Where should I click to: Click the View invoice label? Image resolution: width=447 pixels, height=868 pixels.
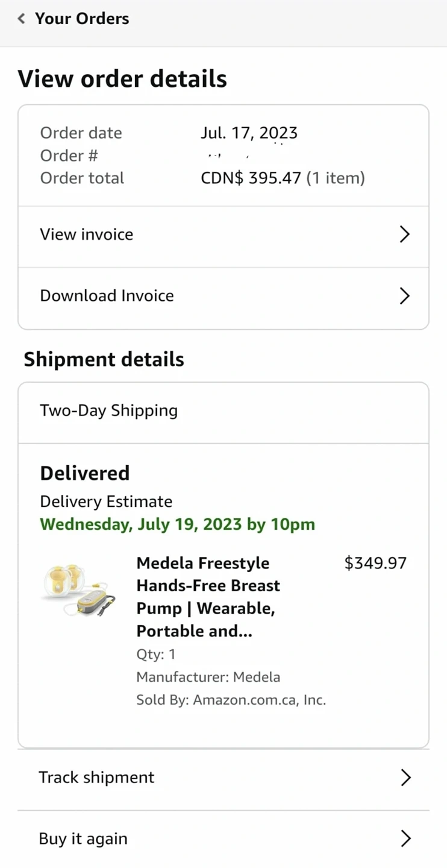point(87,234)
